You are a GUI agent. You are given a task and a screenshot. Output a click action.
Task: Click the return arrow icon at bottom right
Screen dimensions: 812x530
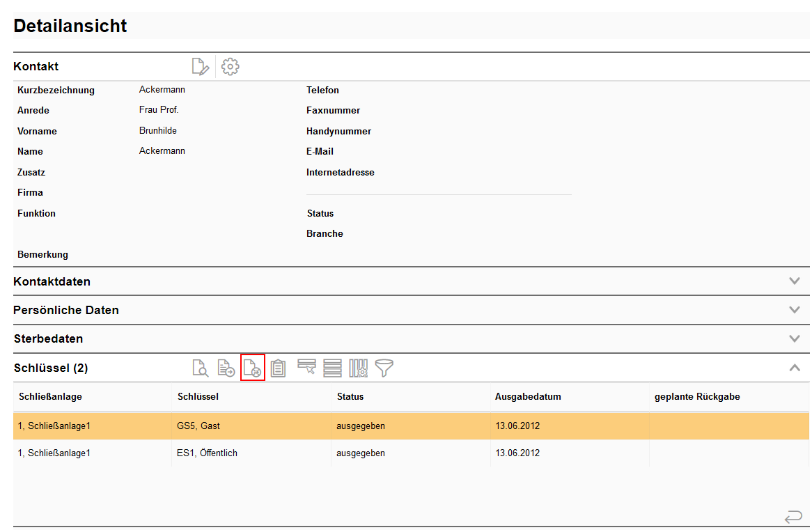793,517
